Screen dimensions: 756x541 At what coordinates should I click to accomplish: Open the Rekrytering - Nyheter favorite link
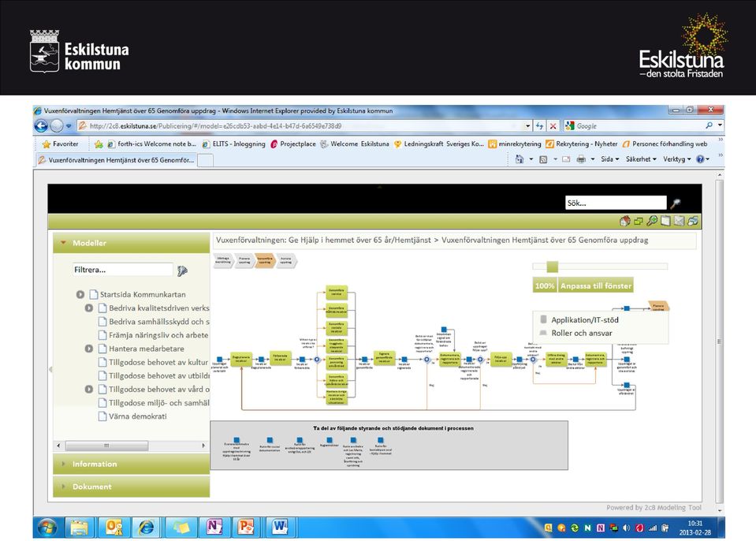[582, 144]
